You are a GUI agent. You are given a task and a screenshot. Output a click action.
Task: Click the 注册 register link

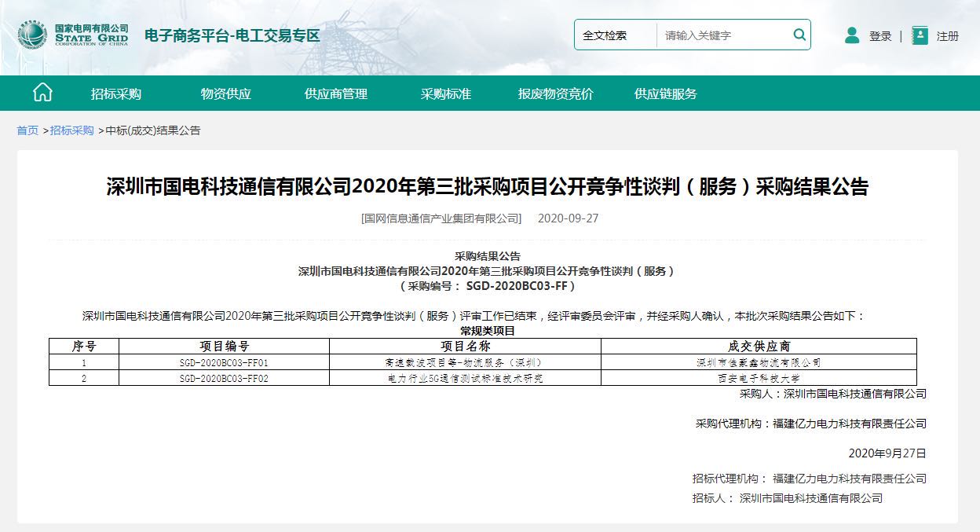point(948,36)
